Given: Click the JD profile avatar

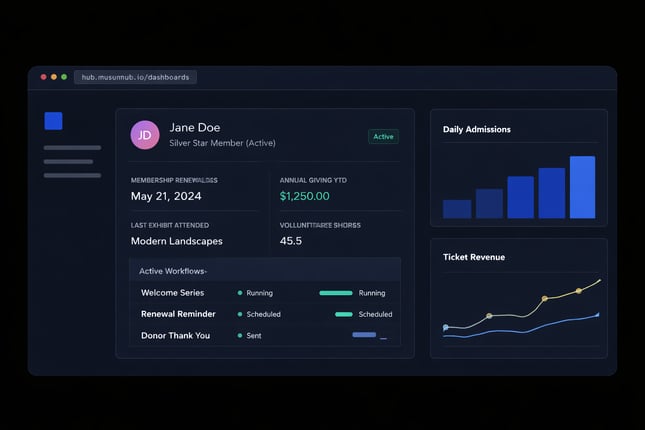Looking at the screenshot, I should pos(145,135).
